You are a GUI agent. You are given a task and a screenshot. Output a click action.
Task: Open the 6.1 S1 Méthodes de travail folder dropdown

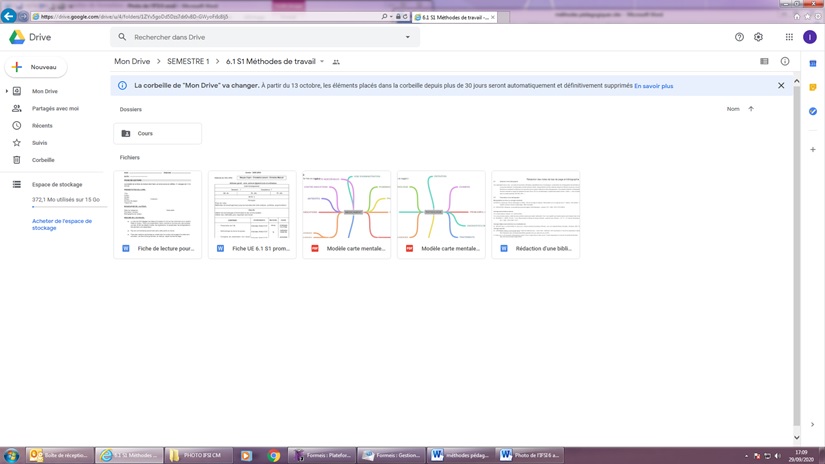322,62
